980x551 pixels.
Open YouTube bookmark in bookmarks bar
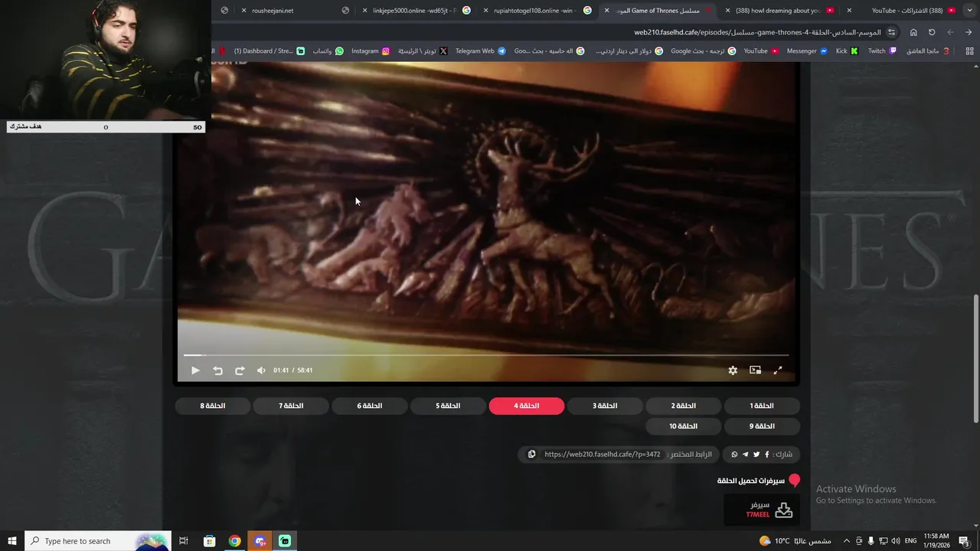[762, 51]
